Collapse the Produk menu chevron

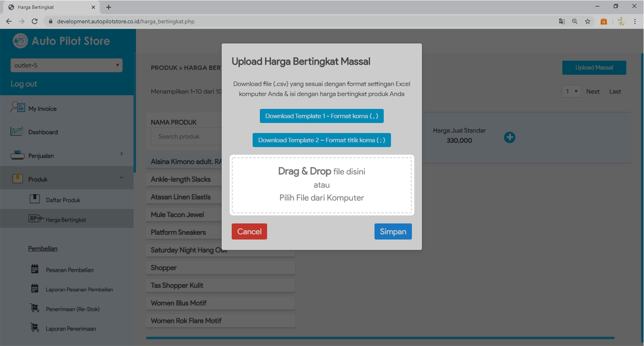click(x=121, y=178)
